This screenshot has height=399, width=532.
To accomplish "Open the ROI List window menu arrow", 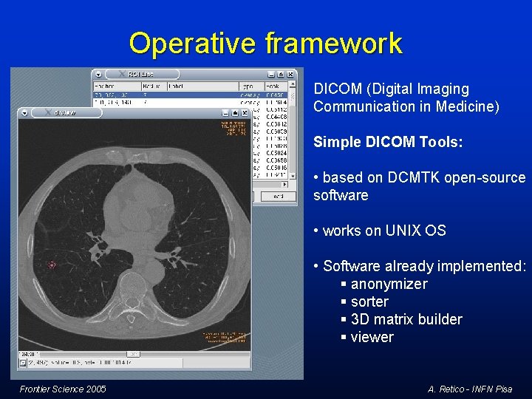I will 98,75.
